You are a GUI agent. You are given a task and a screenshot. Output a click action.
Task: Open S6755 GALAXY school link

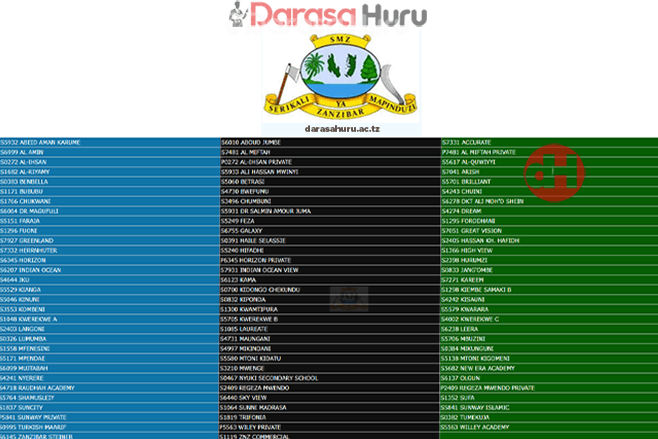click(242, 231)
